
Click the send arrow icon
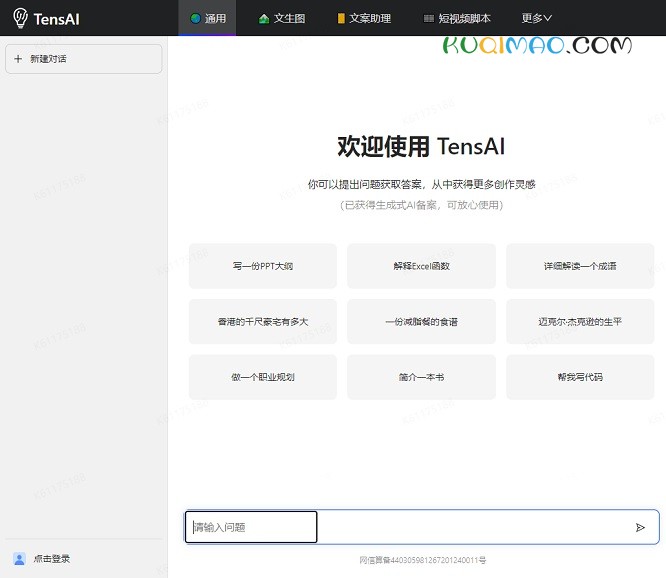(640, 527)
